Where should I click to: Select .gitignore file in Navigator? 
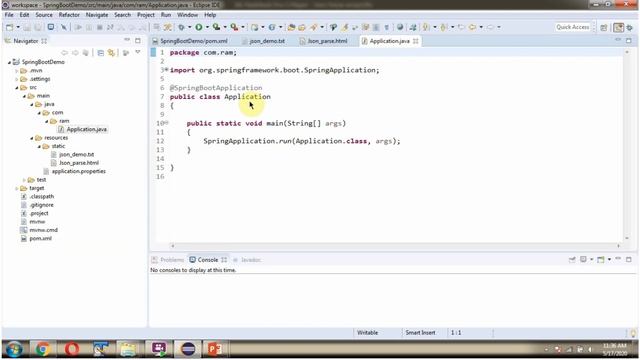point(42,205)
